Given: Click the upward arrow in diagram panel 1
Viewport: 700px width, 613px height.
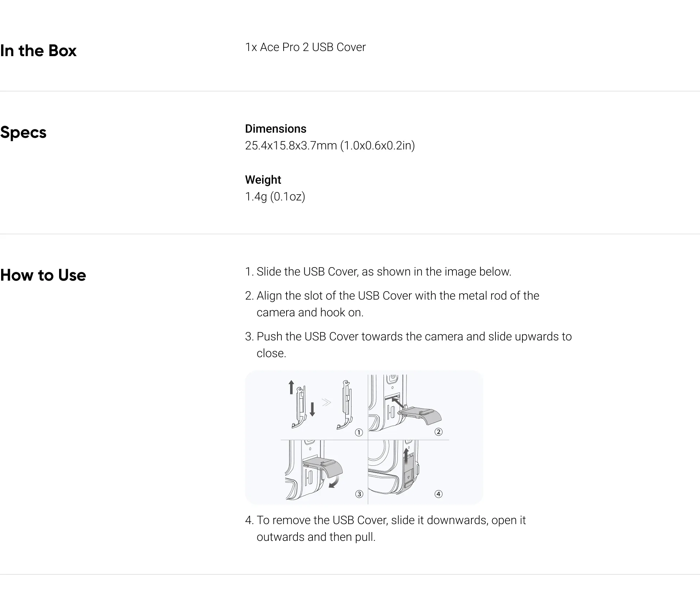Looking at the screenshot, I should (x=291, y=387).
